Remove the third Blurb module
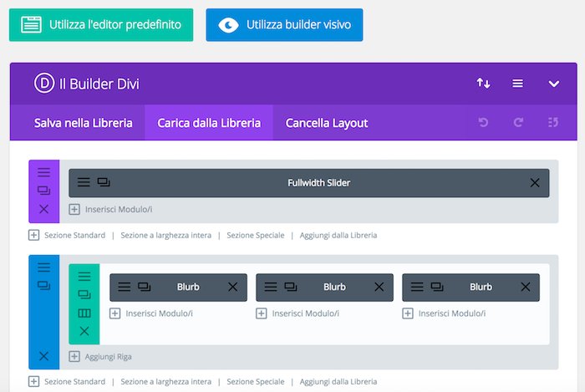585x392 pixels. tap(526, 287)
